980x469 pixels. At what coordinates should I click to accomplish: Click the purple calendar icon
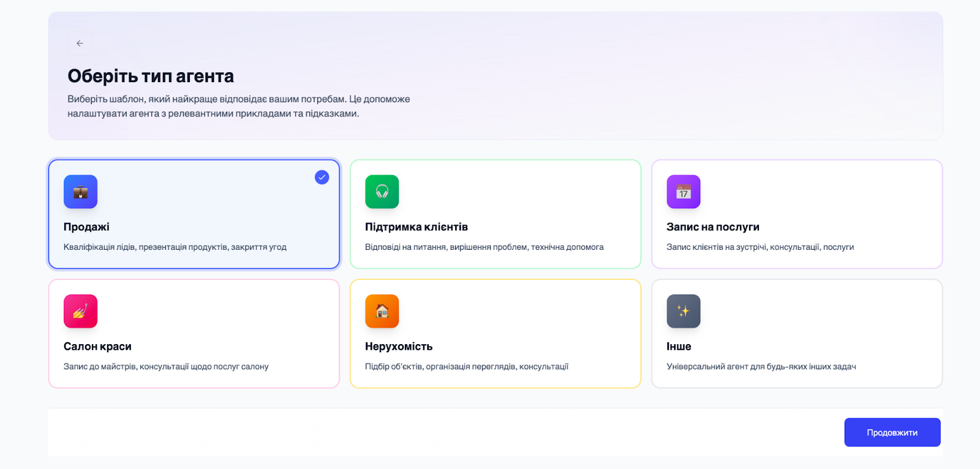click(683, 192)
